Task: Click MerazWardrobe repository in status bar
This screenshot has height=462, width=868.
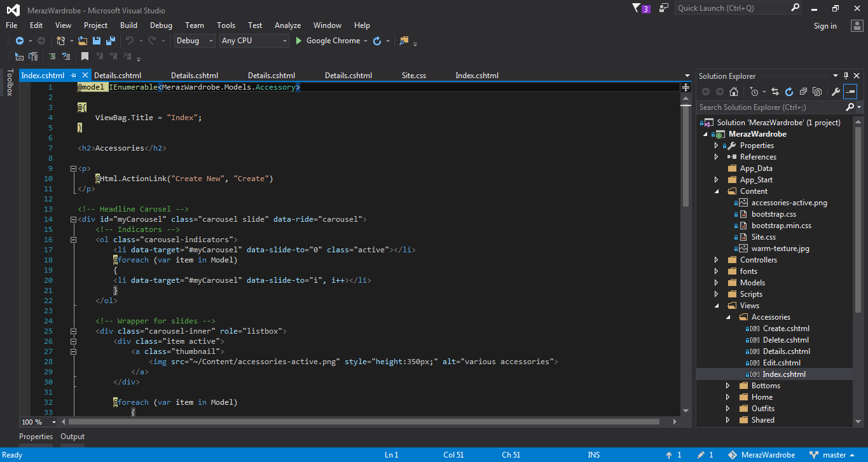Action: [762, 455]
